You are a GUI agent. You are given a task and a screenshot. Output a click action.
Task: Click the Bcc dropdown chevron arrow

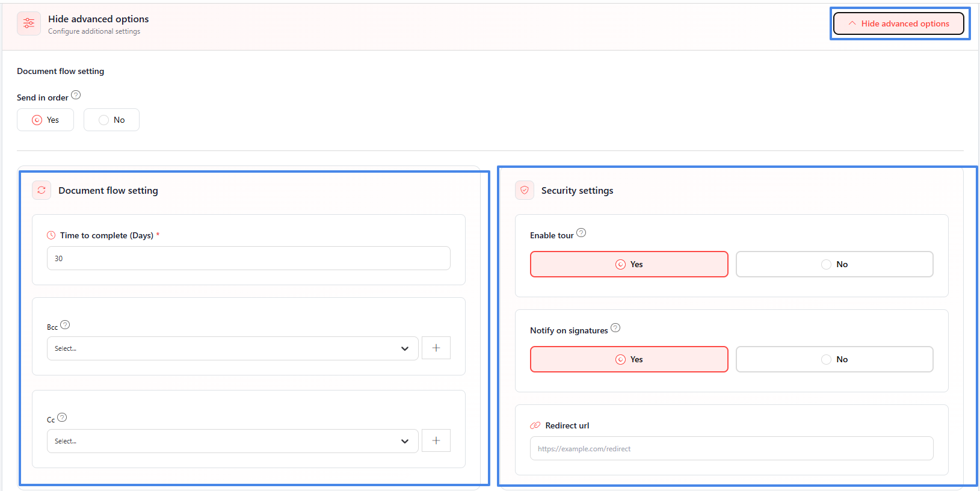point(405,349)
